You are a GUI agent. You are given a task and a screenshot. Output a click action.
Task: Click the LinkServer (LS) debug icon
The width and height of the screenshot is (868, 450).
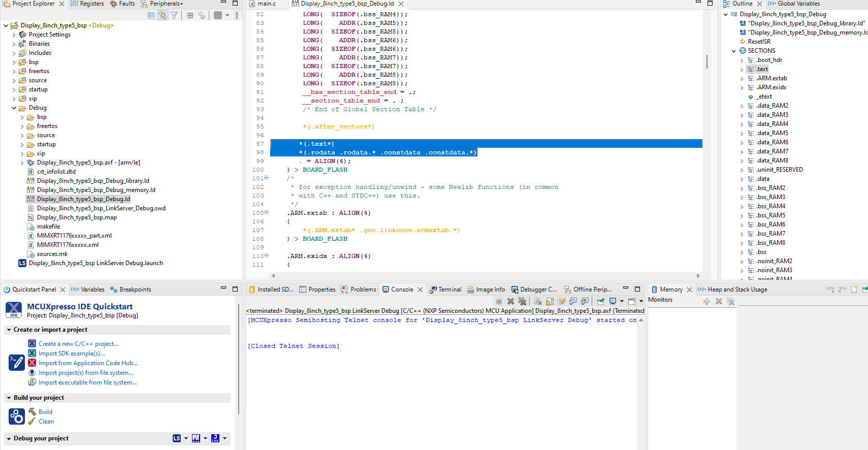click(177, 438)
